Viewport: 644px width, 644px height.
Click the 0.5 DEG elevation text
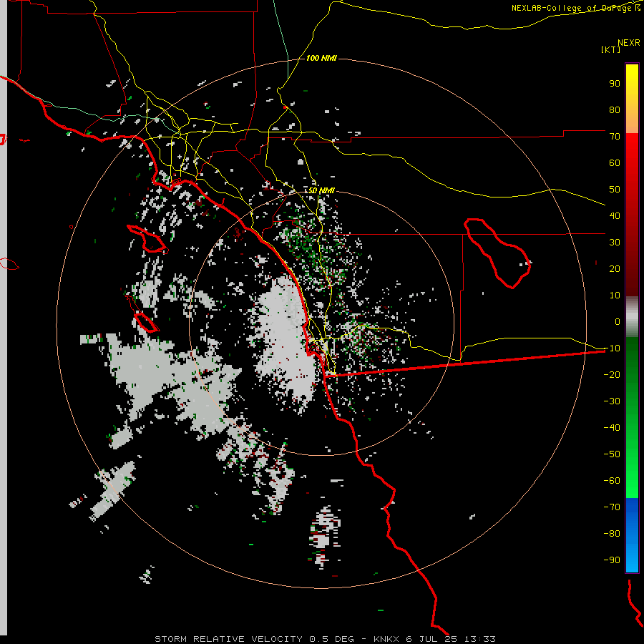[x=331, y=639]
